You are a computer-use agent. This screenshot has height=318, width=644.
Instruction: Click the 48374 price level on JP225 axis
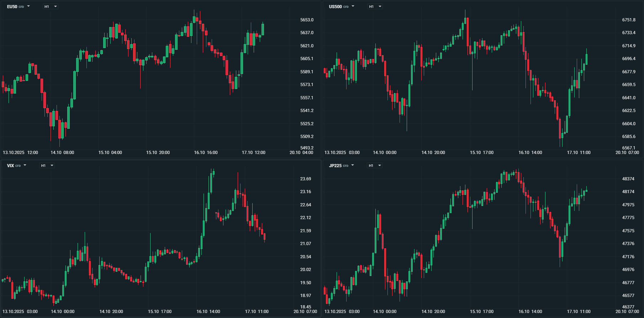pos(628,179)
